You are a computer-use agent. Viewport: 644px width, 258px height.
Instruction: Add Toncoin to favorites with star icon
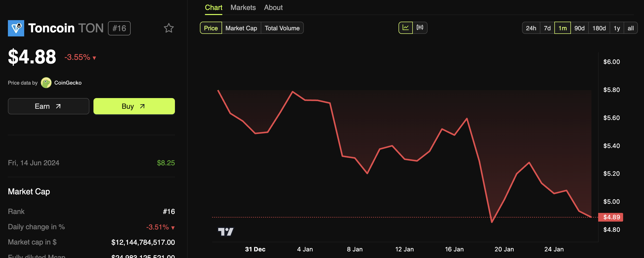(x=169, y=28)
